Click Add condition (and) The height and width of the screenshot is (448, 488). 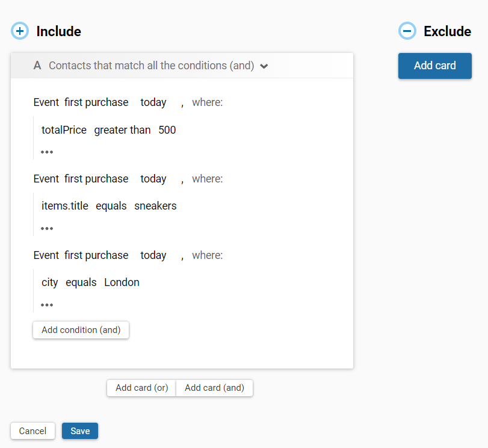click(x=81, y=330)
